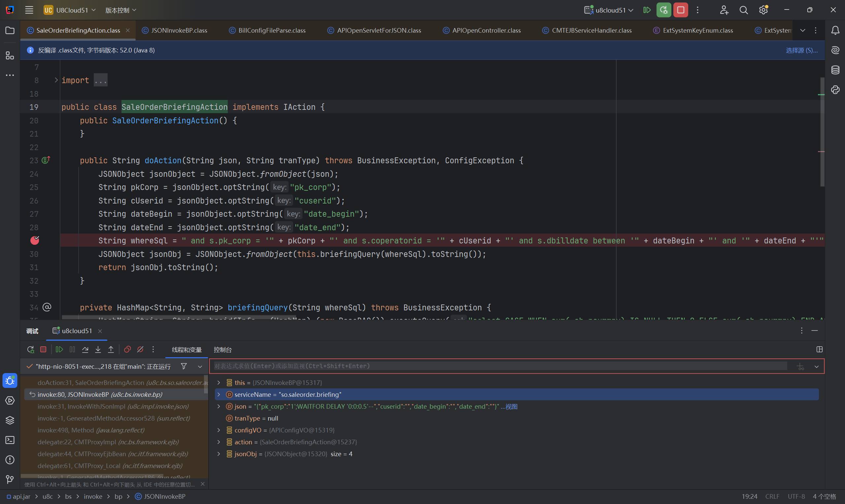
Task: Open u8cloud51 run configuration dropdown
Action: (x=609, y=10)
